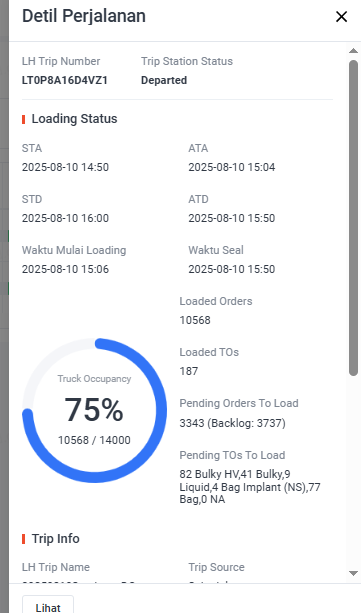Click the Truck Occupancy 75% ring
The width and height of the screenshot is (361, 613).
pos(94,410)
